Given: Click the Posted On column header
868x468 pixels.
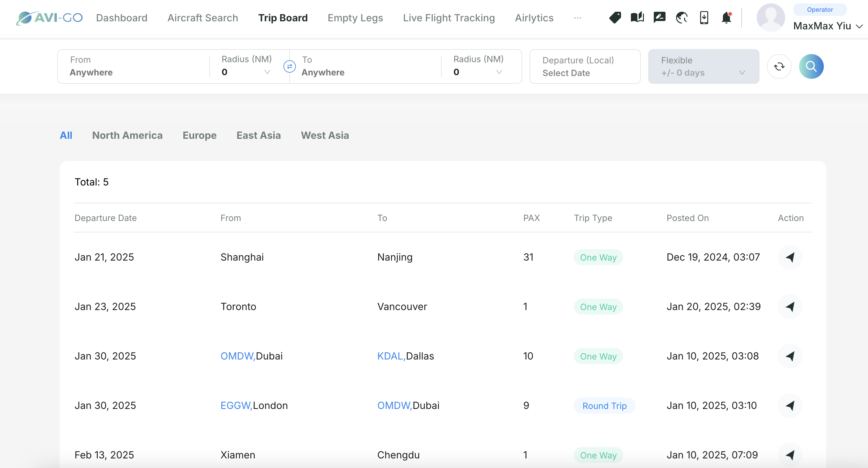Looking at the screenshot, I should 687,218.
